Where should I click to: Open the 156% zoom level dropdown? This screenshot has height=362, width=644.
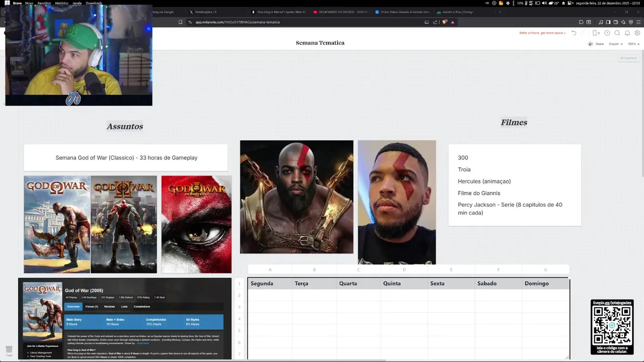(x=633, y=44)
